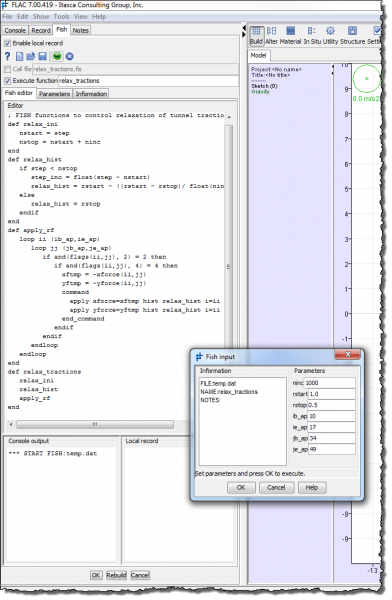392x600 pixels.
Task: Open the Alter tool
Action: click(x=271, y=36)
